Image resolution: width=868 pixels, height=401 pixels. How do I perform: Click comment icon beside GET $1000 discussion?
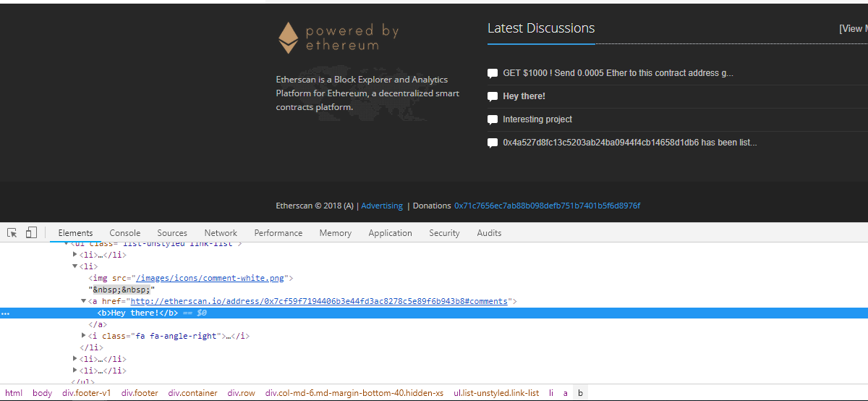(493, 73)
